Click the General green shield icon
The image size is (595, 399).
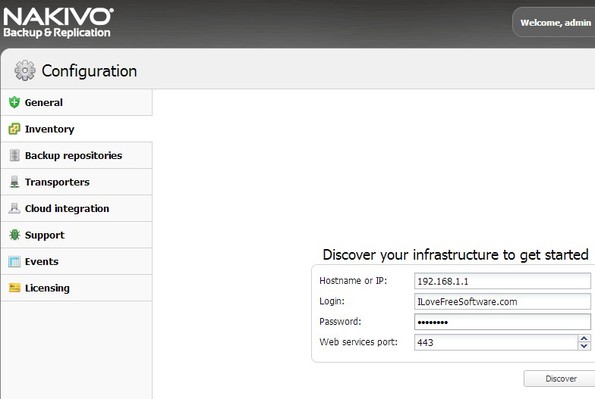pyautogui.click(x=14, y=102)
